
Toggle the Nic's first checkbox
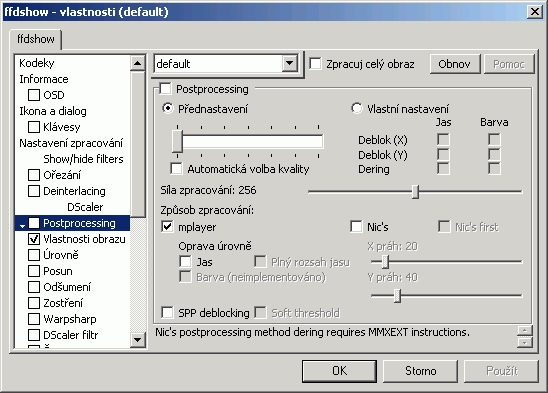444,227
